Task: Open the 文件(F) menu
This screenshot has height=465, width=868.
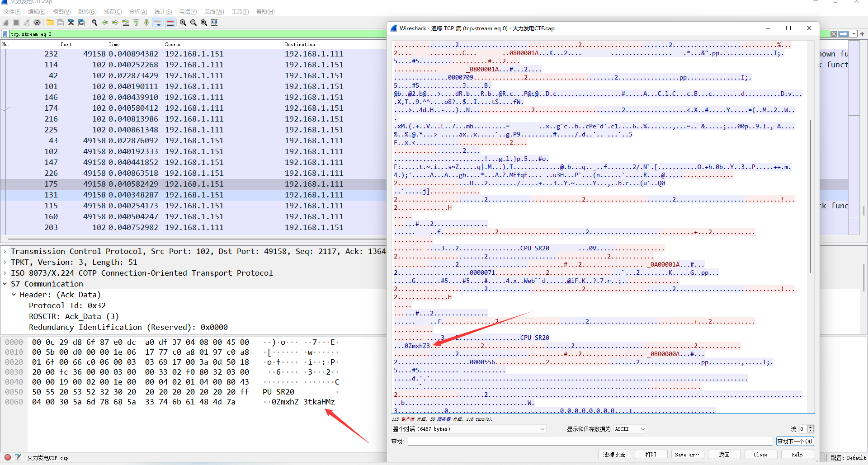Action: pos(12,12)
